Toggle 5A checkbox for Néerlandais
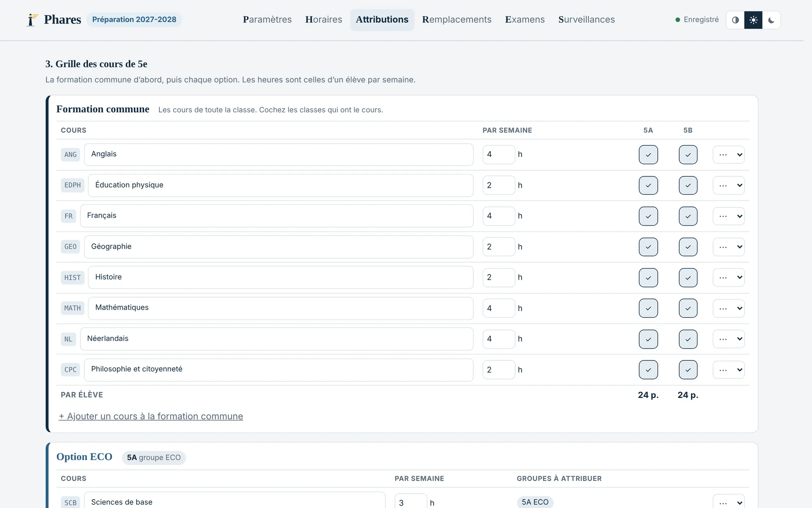Image resolution: width=812 pixels, height=508 pixels. click(648, 339)
